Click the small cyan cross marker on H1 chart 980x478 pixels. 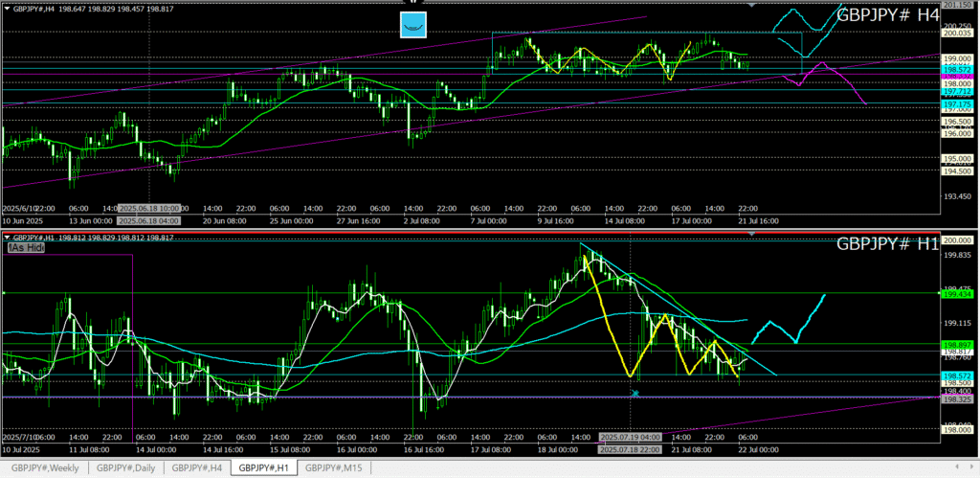tap(635, 393)
